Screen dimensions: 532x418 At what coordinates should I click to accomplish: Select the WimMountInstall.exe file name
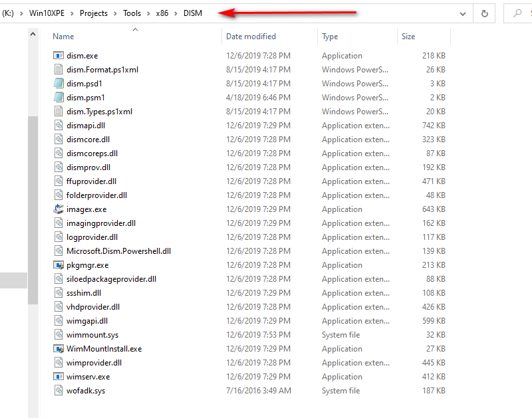(x=104, y=348)
